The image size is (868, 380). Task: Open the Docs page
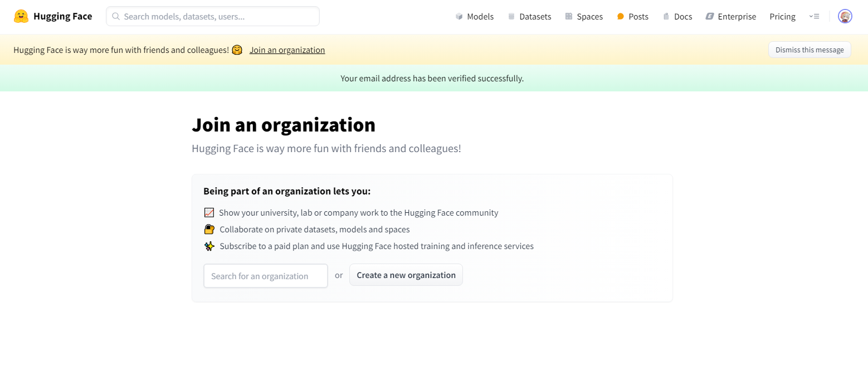pos(677,17)
